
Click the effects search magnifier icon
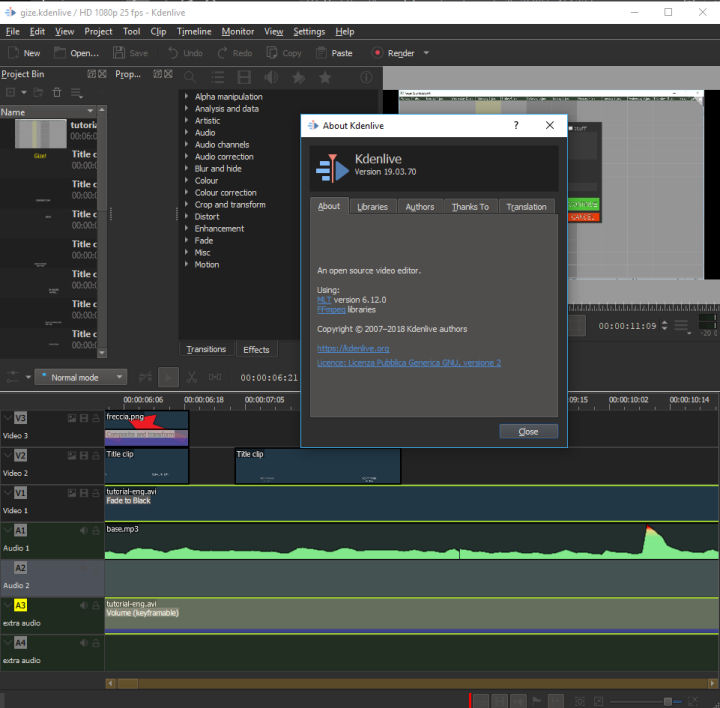point(190,77)
